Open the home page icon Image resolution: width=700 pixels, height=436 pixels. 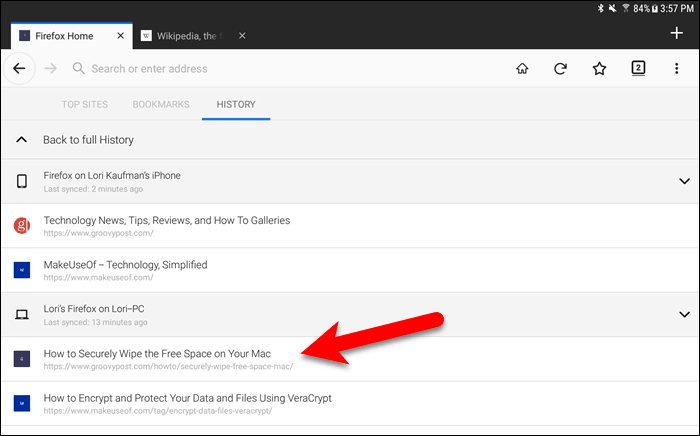pos(522,68)
